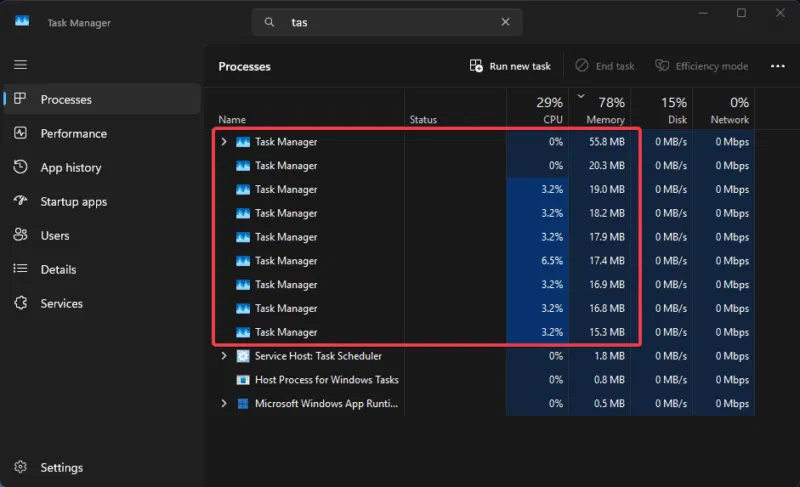This screenshot has height=487, width=800.
Task: Click the 0.8 MB memory value
Action: pos(610,380)
